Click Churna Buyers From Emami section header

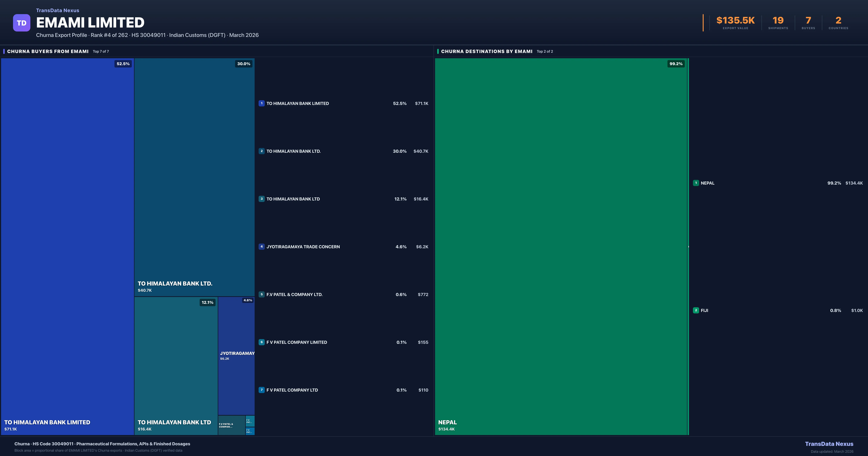point(48,51)
